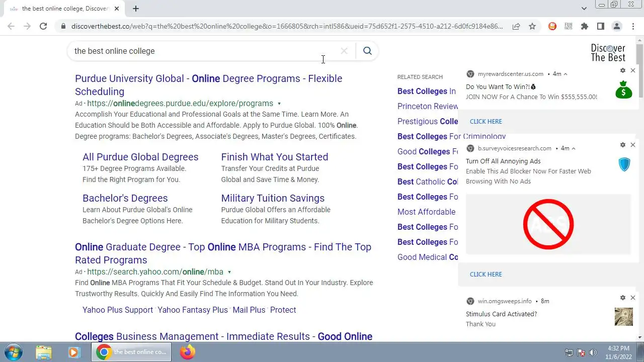This screenshot has width=644, height=362.
Task: Open new tab with plus button
Action: click(136, 9)
